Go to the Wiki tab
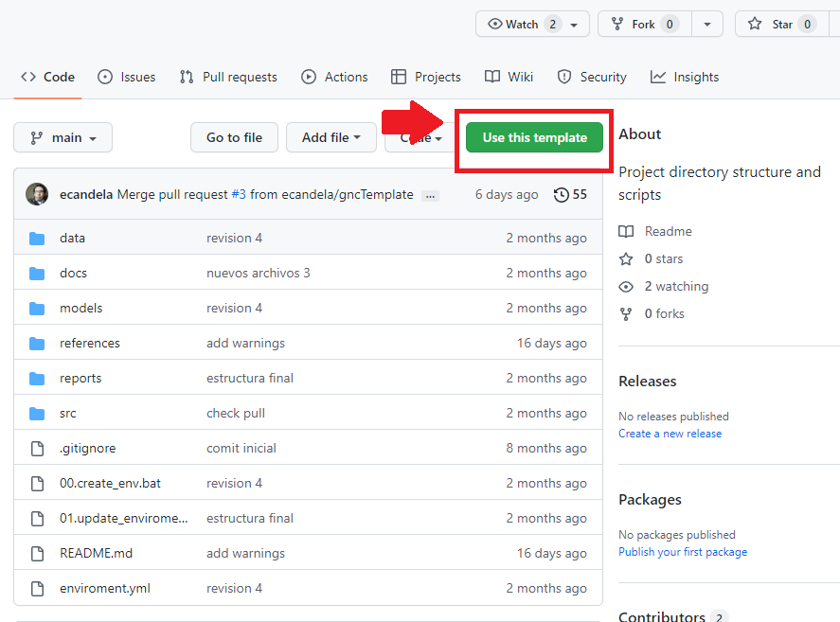The image size is (840, 622). (x=509, y=77)
